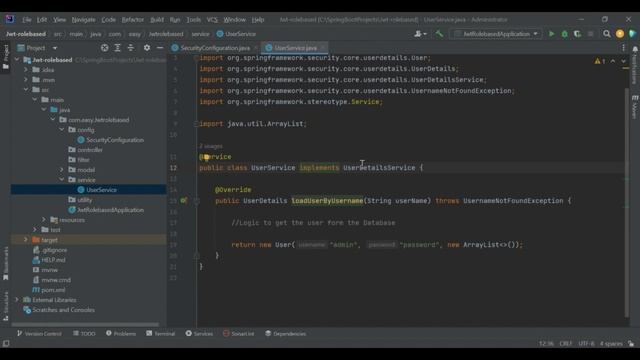Open the Refactor menu
The width and height of the screenshot is (640, 360).
[x=133, y=20]
